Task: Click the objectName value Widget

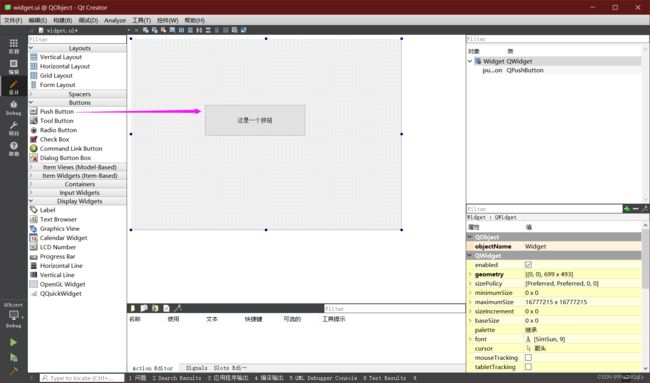Action: [536, 246]
